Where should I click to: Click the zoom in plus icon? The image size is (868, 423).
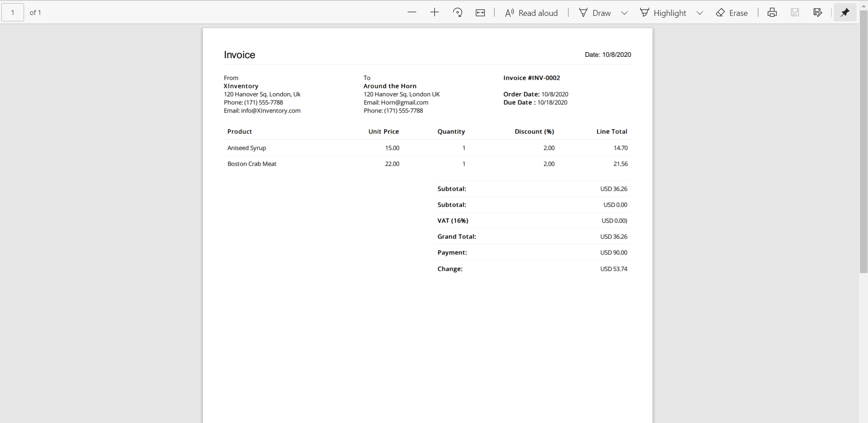point(434,13)
